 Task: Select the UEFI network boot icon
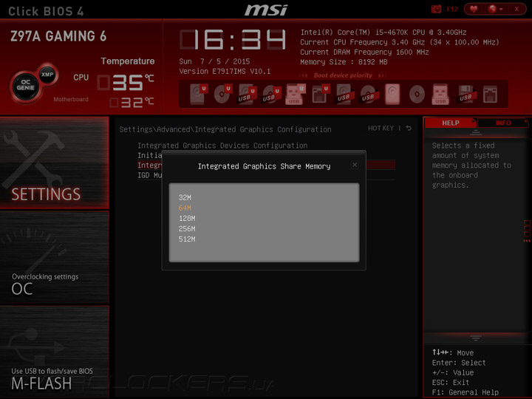tap(320, 94)
